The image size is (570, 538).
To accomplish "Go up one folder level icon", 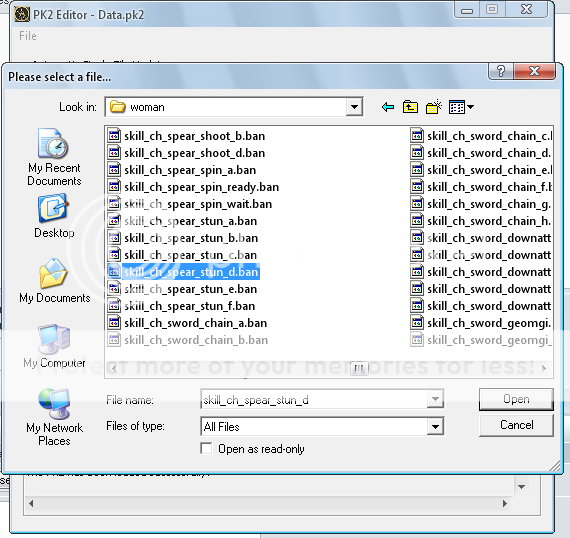I will [410, 107].
